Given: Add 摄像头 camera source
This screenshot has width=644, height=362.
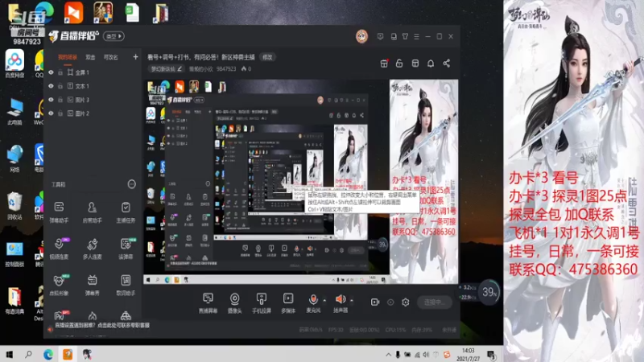Looking at the screenshot, I should (234, 303).
